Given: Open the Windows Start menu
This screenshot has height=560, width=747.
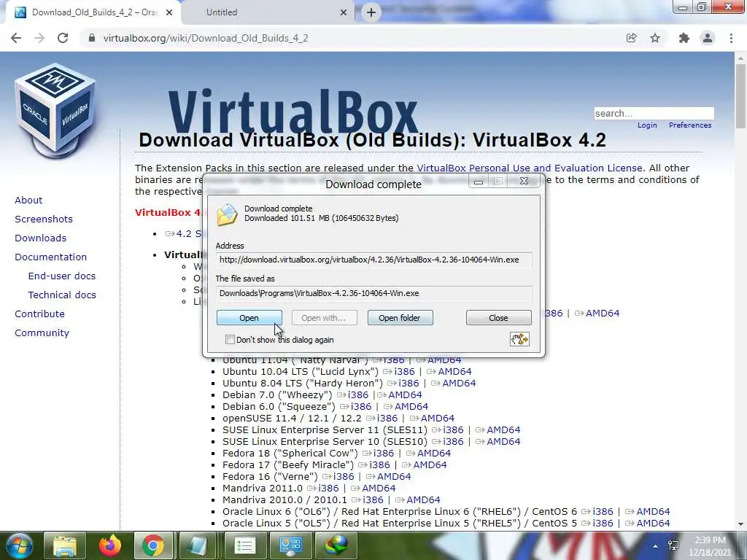Looking at the screenshot, I should pyautogui.click(x=18, y=545).
